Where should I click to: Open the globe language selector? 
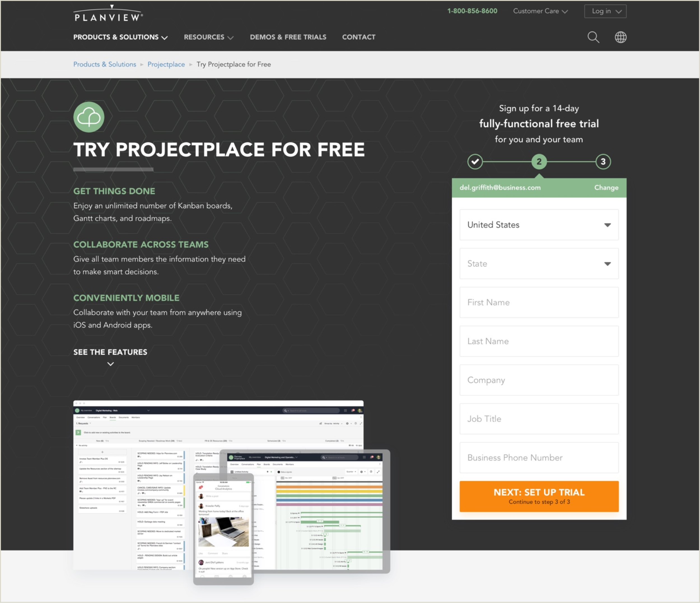click(x=620, y=37)
